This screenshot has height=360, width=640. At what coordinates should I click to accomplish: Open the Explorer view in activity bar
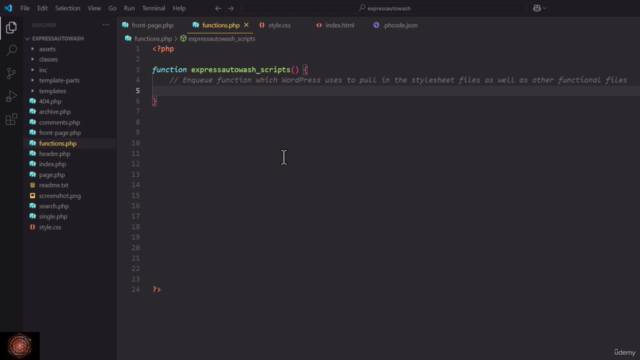11,27
